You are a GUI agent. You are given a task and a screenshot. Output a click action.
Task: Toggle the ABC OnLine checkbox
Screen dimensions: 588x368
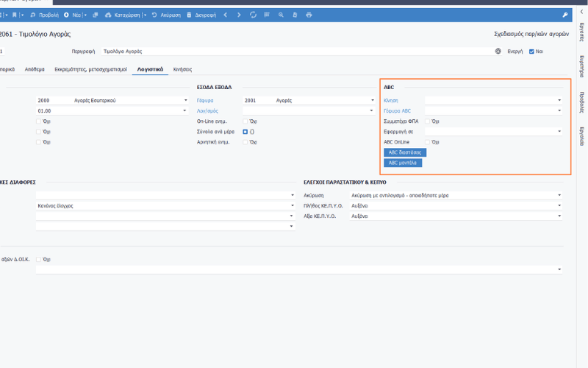(x=427, y=142)
